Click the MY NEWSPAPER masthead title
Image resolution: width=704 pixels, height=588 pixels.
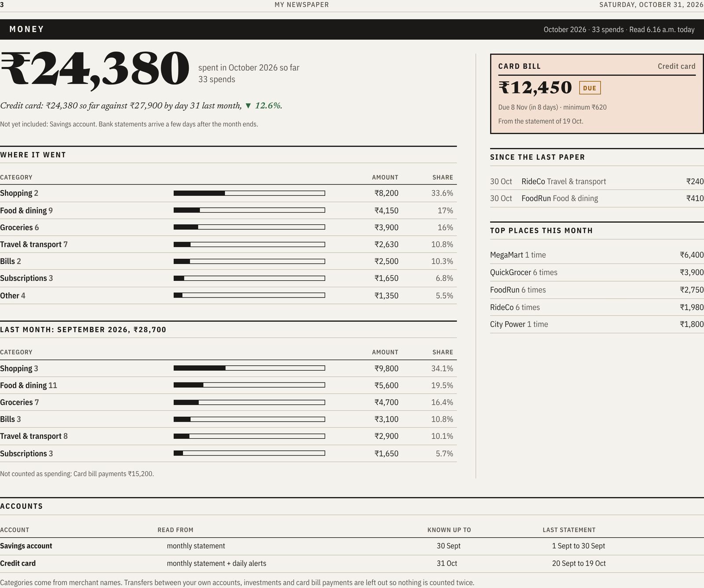pyautogui.click(x=301, y=5)
